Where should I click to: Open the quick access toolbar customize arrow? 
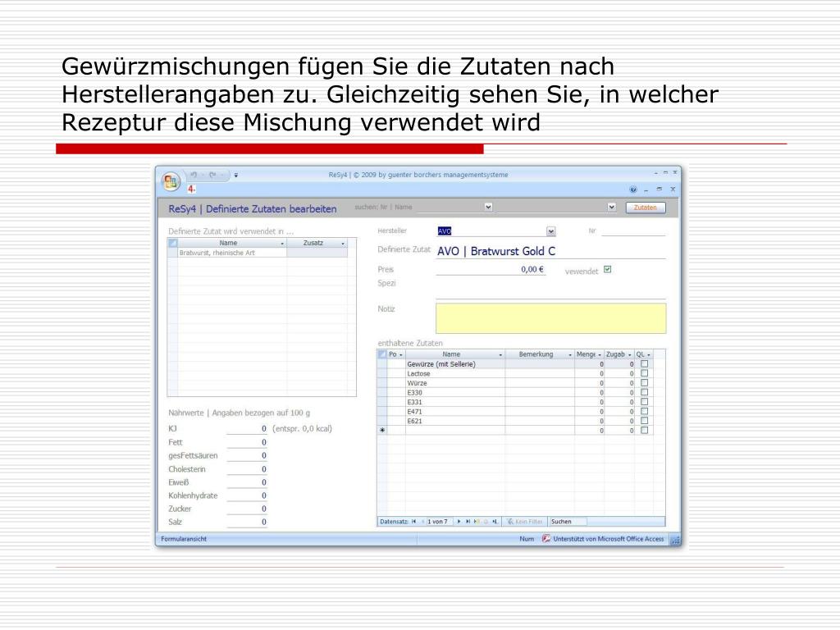[x=235, y=176]
